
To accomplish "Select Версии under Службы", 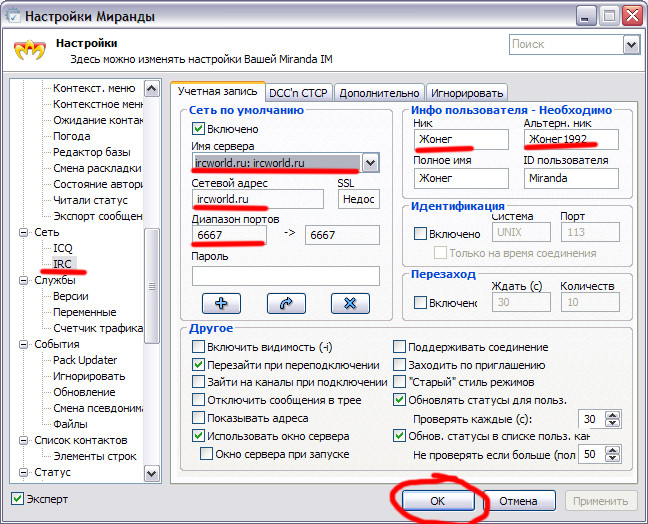I will click(71, 296).
